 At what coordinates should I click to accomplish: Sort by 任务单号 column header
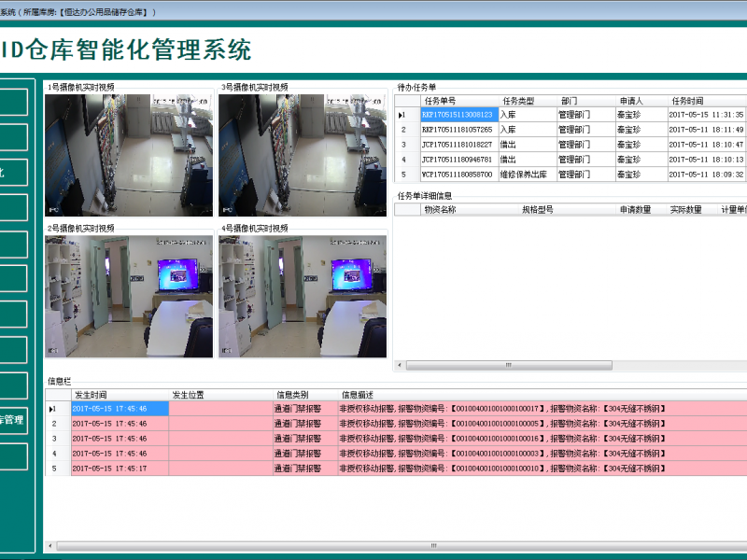[440, 101]
